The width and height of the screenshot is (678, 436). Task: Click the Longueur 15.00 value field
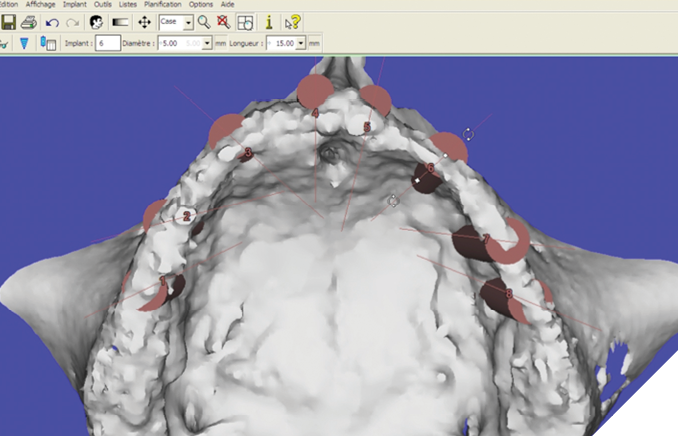click(281, 43)
